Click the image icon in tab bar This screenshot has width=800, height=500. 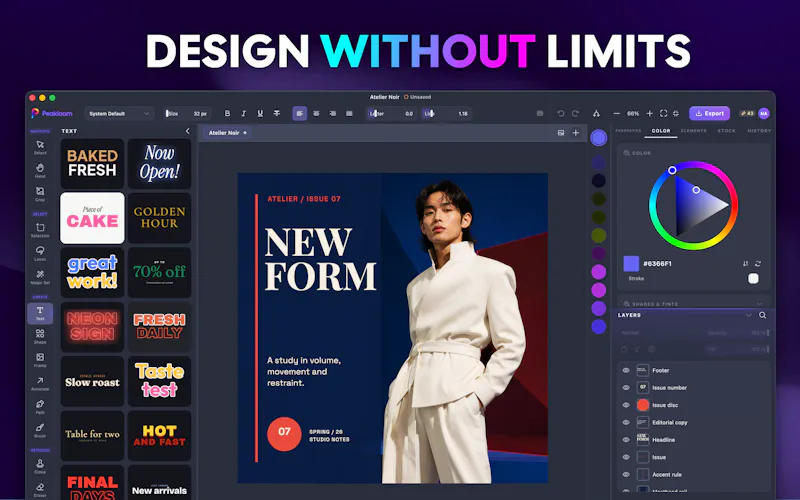[561, 133]
